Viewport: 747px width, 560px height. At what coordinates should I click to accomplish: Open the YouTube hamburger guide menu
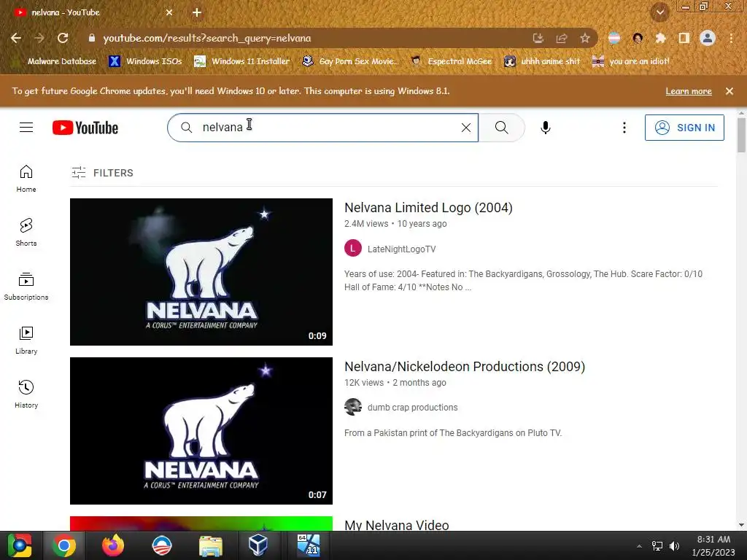tap(26, 128)
